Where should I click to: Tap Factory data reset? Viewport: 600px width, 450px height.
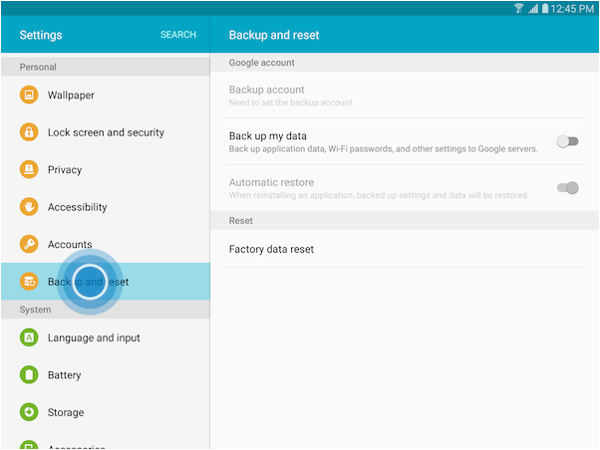(404, 249)
